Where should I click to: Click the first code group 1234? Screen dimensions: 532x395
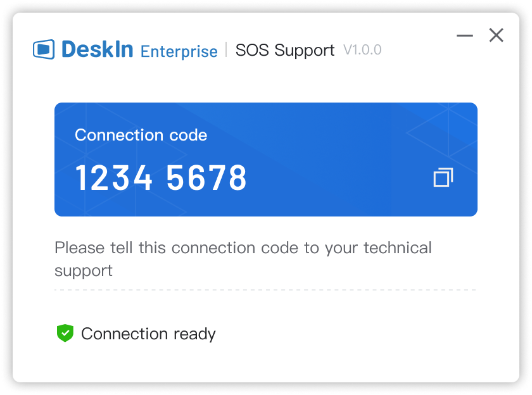pos(114,179)
